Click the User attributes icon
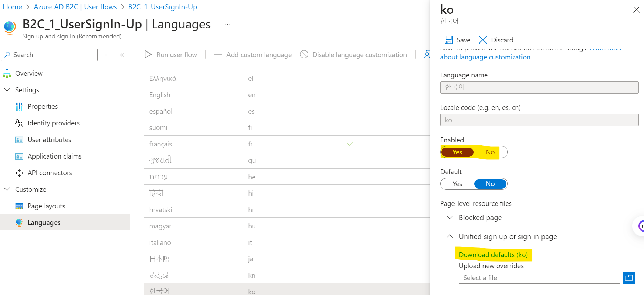The height and width of the screenshot is (295, 644). coord(19,140)
